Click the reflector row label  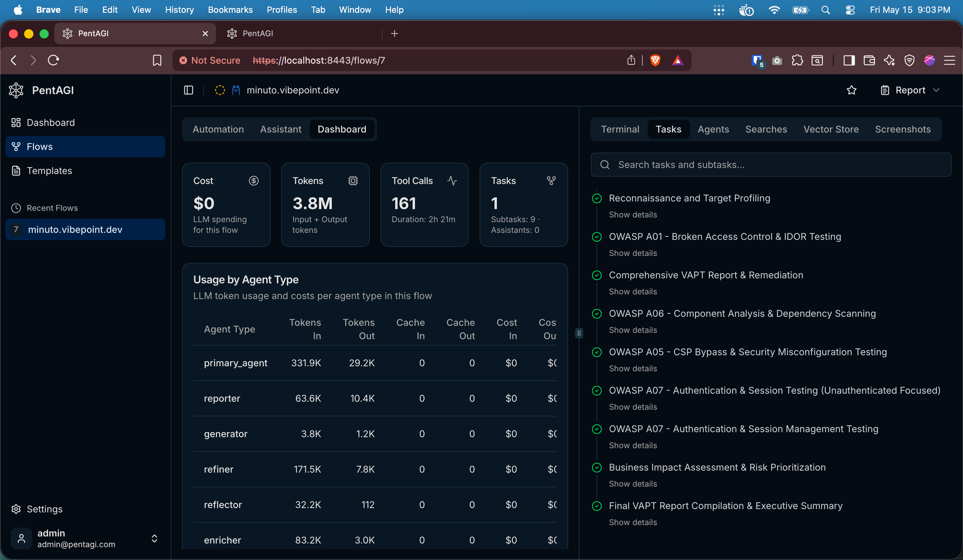click(x=223, y=505)
